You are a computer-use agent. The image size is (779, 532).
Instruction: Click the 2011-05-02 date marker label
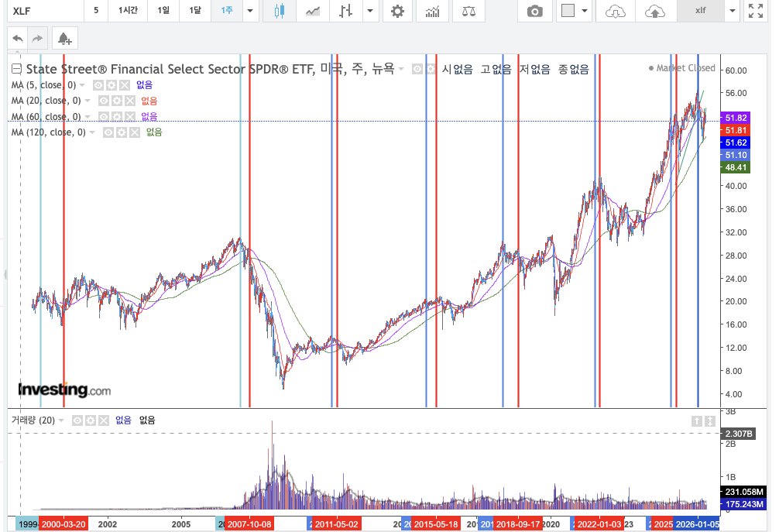pos(336,524)
